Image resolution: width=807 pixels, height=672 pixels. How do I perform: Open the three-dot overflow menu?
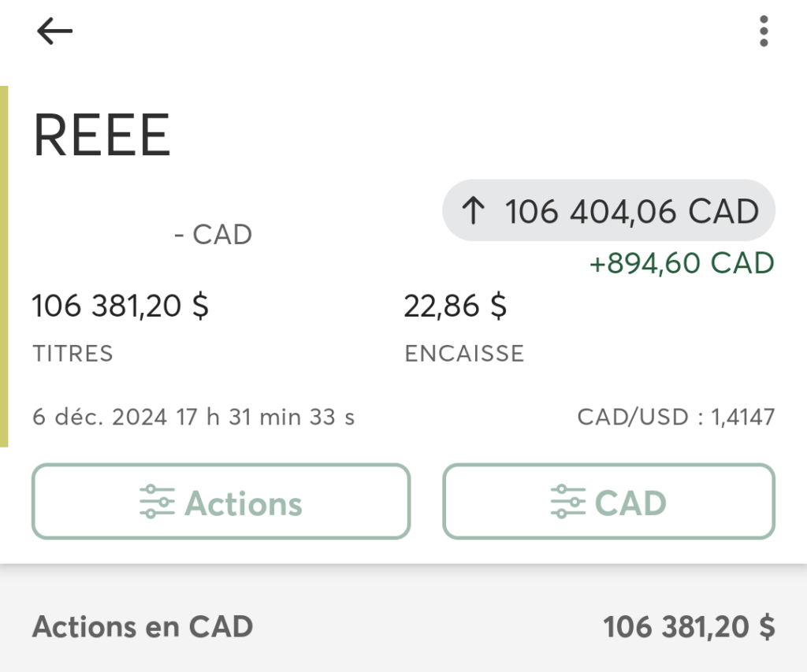764,31
